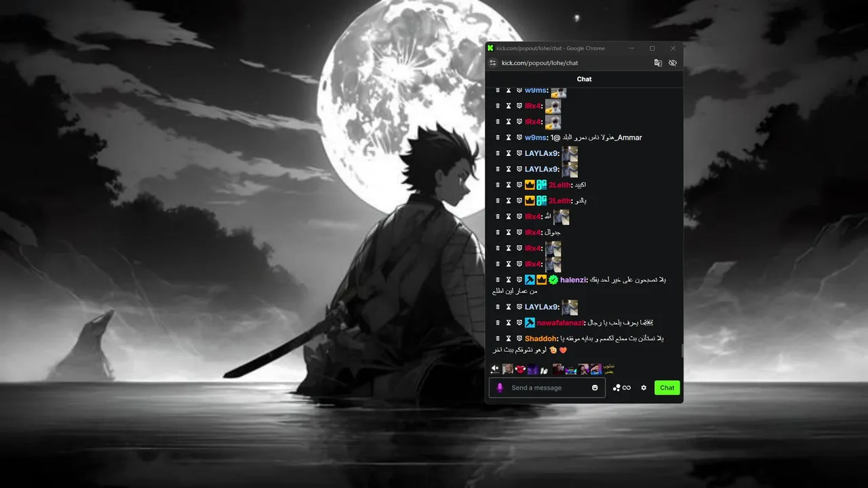Click ban shield on 2Leith's اكييد message
This screenshot has height=488, width=868.
pyautogui.click(x=519, y=185)
